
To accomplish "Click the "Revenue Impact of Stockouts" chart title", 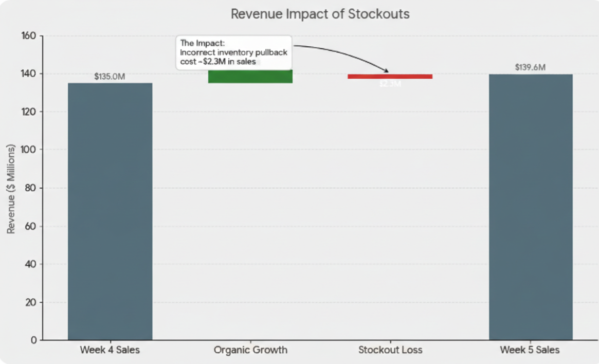I will tap(320, 14).
